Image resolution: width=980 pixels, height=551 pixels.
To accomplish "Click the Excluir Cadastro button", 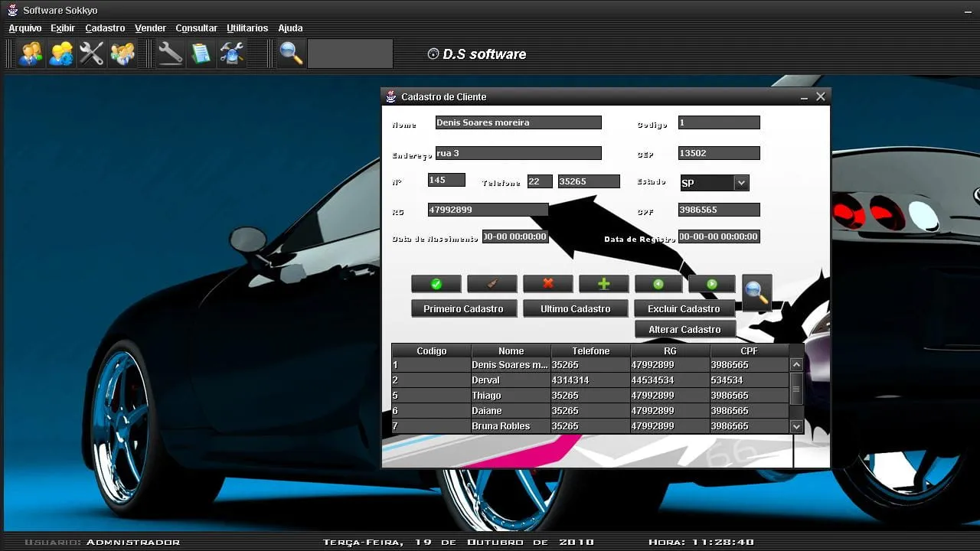I will click(684, 308).
